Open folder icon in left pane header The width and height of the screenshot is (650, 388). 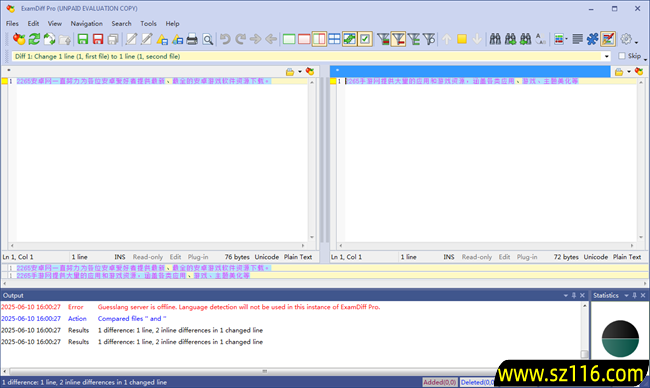290,72
